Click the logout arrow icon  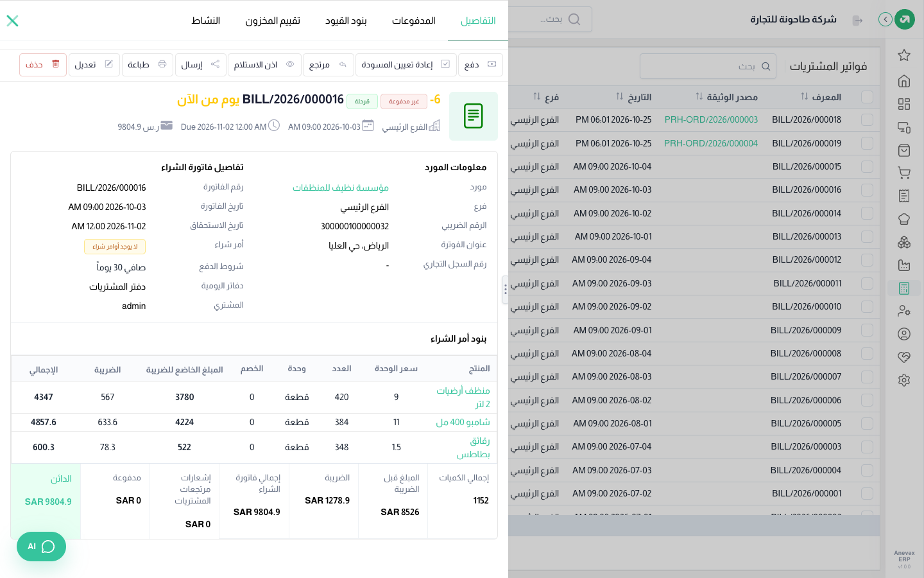[858, 21]
